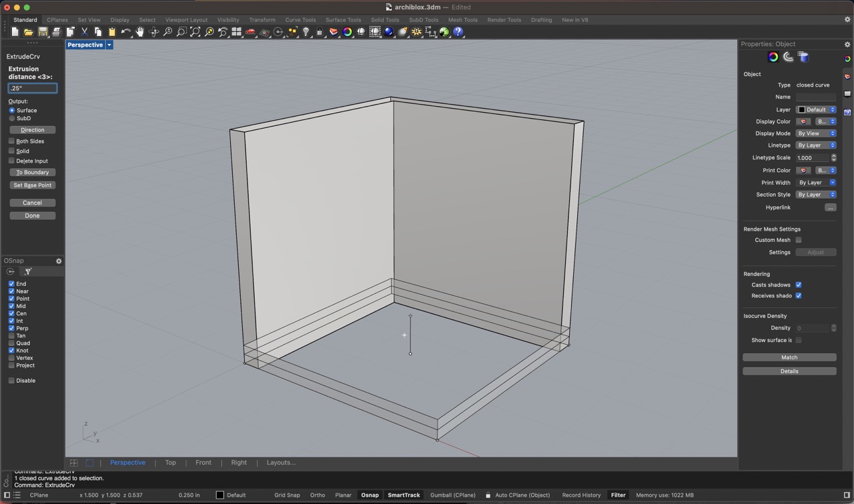Open OSnap panel gear settings
This screenshot has height=504, width=854.
click(x=59, y=261)
